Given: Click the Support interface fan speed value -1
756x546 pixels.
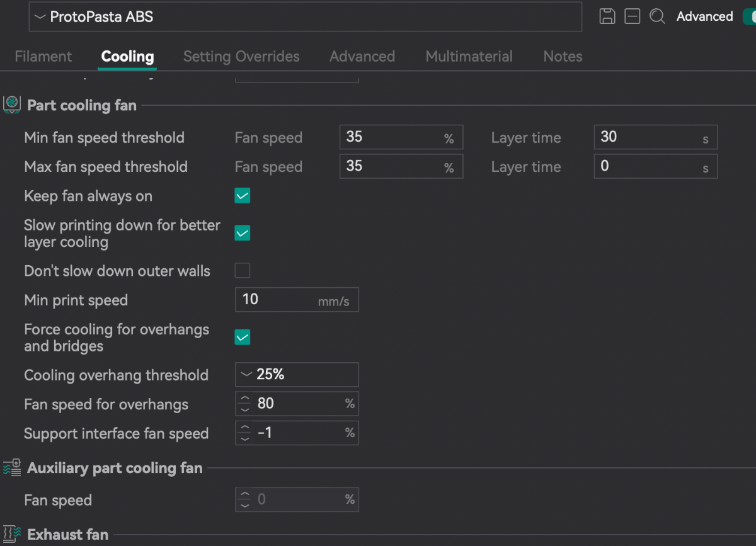Looking at the screenshot, I should point(265,433).
